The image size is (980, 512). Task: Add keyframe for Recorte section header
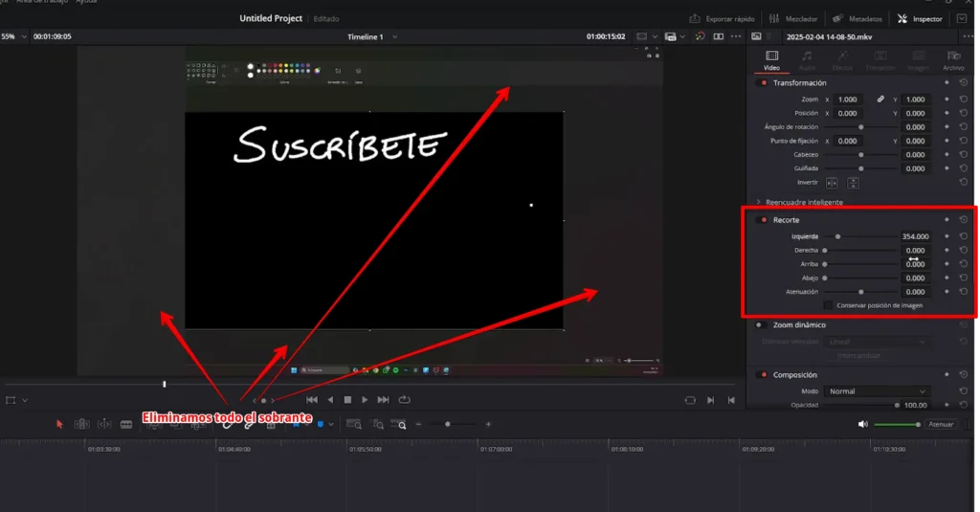tap(947, 220)
